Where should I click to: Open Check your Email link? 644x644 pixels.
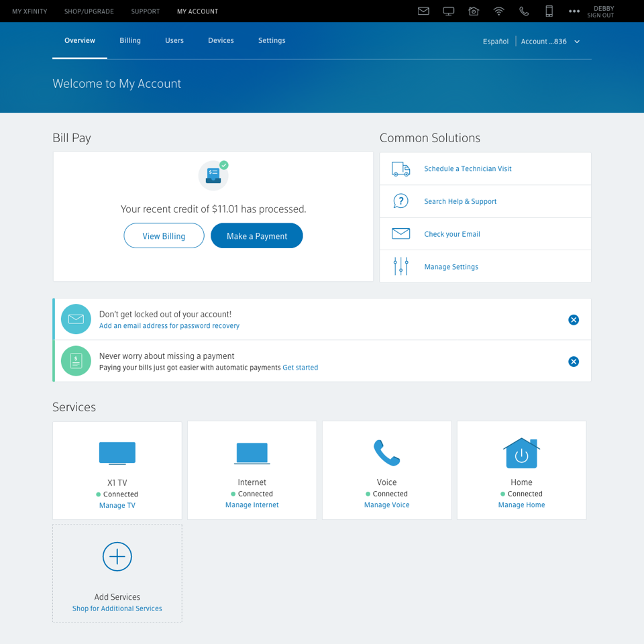[x=451, y=234]
